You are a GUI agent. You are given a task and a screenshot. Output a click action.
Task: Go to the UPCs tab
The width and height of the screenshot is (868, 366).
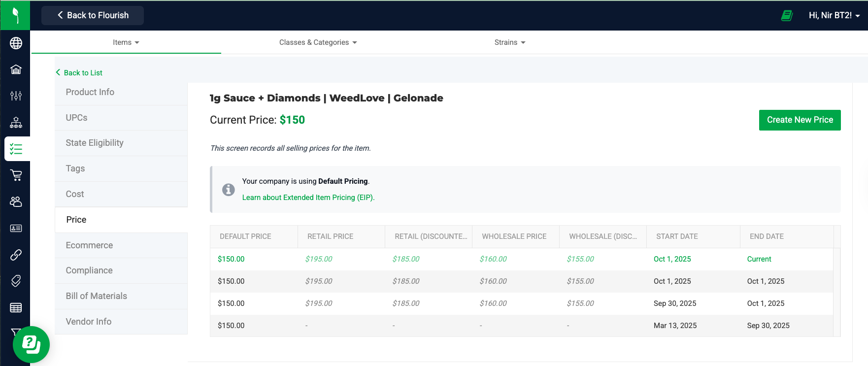(121, 118)
